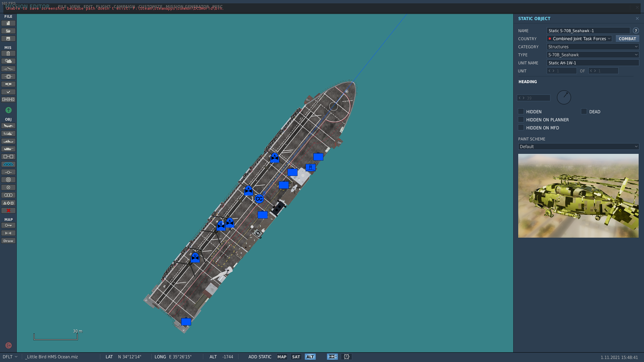The image size is (644, 362).
Task: Open the CUSTOMIZE menu
Action: pos(150,7)
